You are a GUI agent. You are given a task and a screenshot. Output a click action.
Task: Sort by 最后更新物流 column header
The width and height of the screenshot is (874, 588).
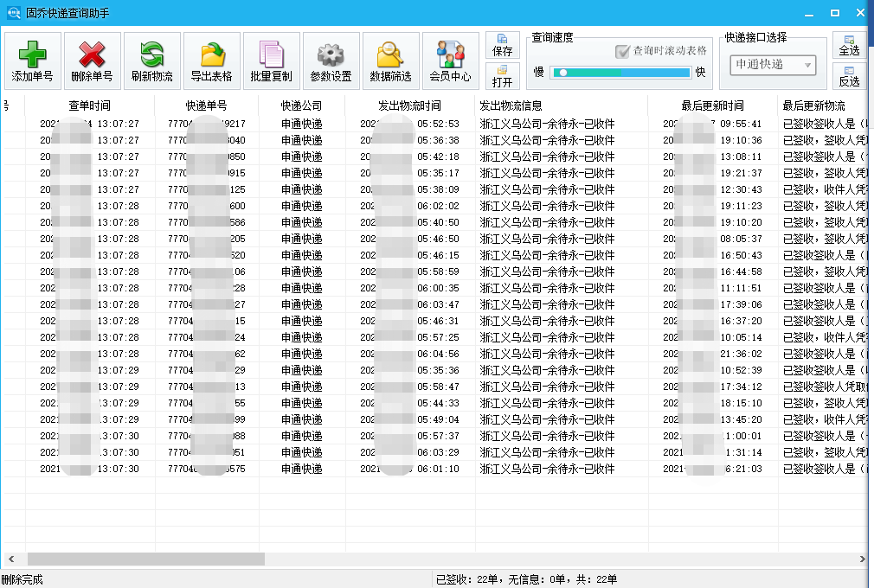pos(823,105)
